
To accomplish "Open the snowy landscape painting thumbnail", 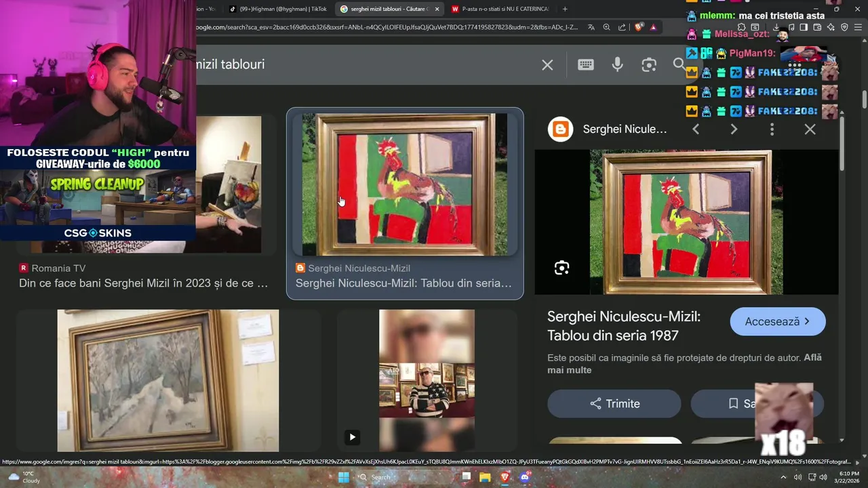I will pyautogui.click(x=168, y=380).
